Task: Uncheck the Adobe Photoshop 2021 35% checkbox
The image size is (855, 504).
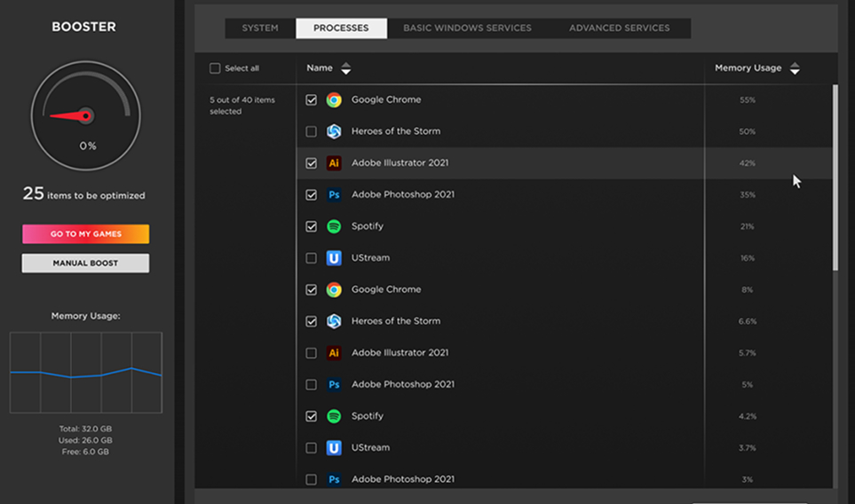Action: point(311,195)
